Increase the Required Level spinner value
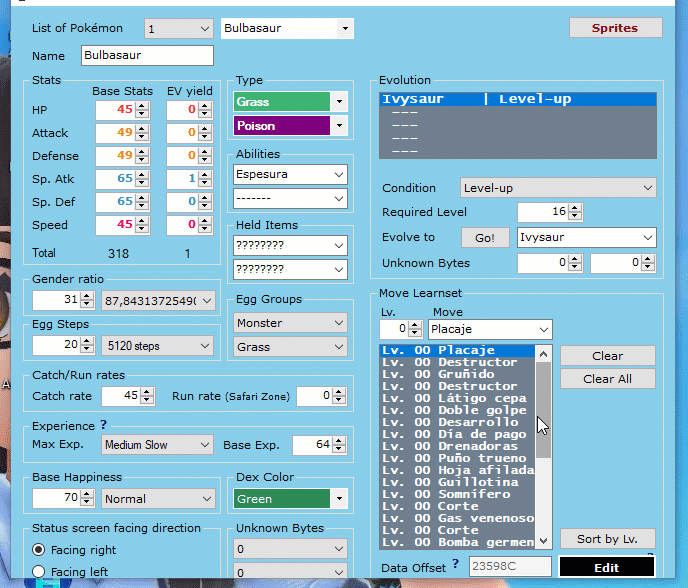The width and height of the screenshot is (688, 588). pos(576,208)
